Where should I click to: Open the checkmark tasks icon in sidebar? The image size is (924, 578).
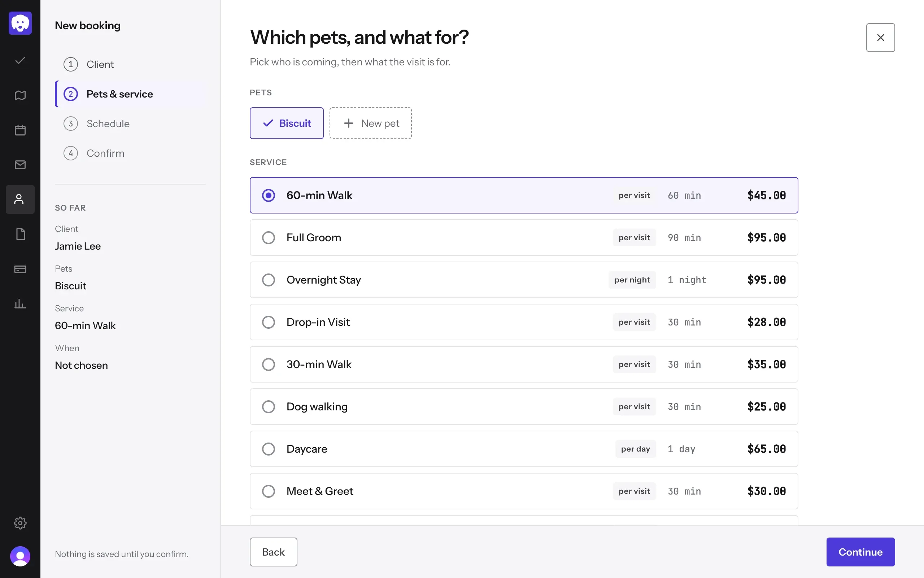20,60
